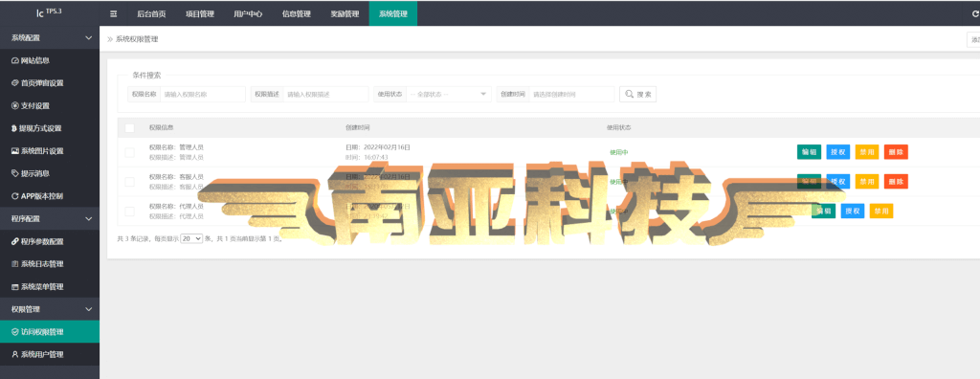Select 访问权限管理 in the sidebar
The height and width of the screenshot is (379, 980).
(x=50, y=331)
